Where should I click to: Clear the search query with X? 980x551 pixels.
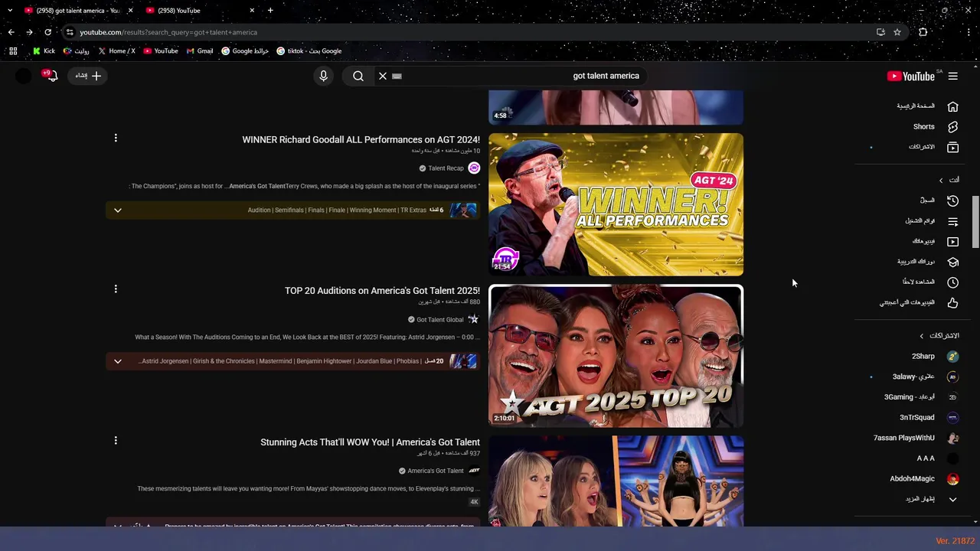point(383,76)
